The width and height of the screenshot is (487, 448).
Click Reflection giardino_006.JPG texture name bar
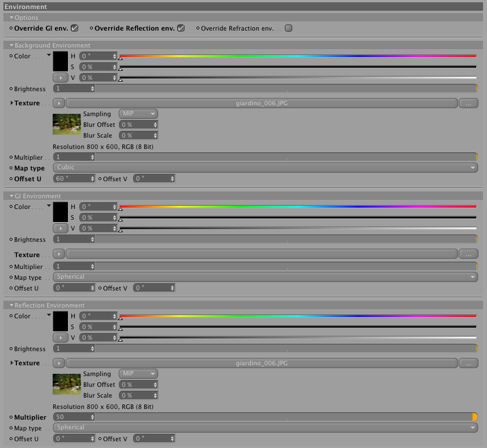click(x=262, y=363)
